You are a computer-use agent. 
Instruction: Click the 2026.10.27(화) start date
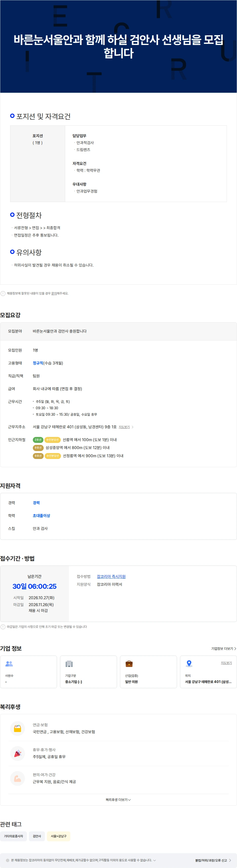(41, 598)
